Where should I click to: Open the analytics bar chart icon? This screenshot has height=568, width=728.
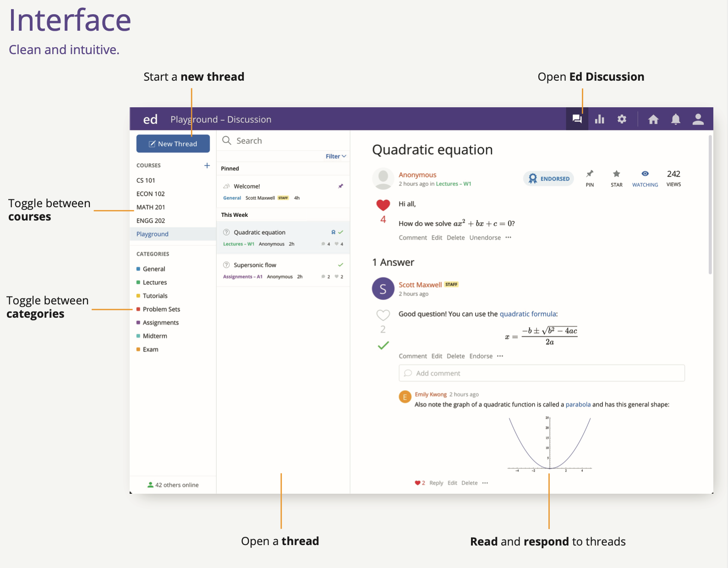pos(599,119)
